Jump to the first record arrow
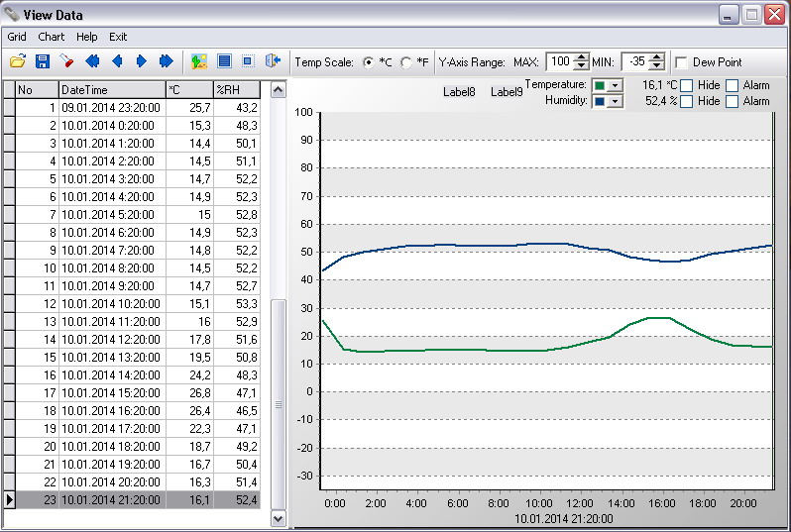 tap(92, 61)
